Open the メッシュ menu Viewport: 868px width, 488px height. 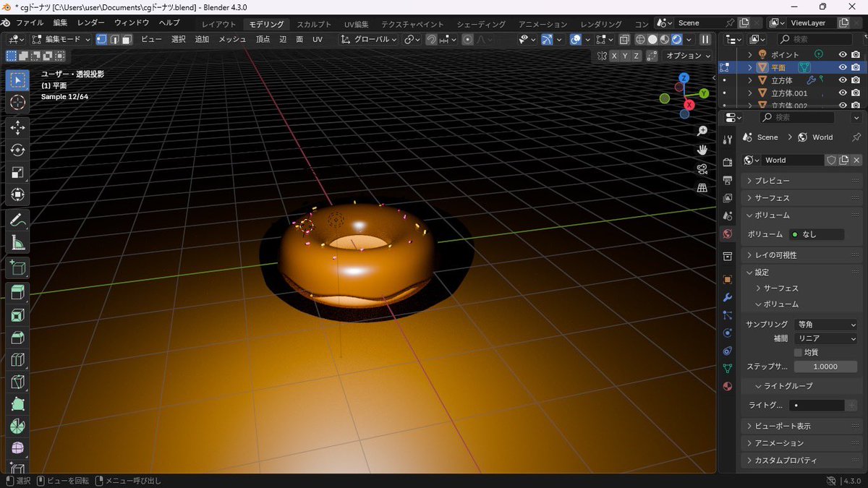coord(232,39)
